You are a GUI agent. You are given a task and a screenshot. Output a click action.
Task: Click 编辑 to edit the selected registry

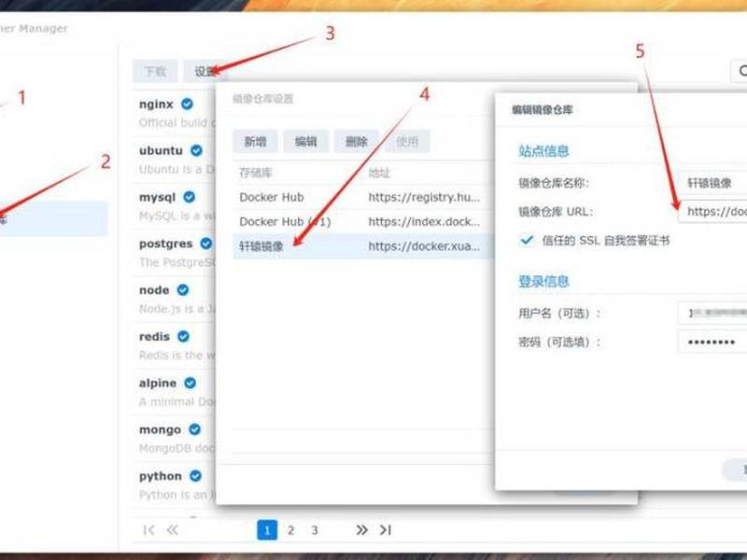306,142
